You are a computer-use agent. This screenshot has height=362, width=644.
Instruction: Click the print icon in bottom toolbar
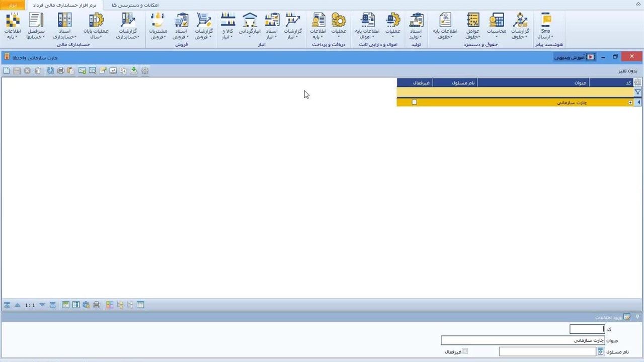pos(97,305)
